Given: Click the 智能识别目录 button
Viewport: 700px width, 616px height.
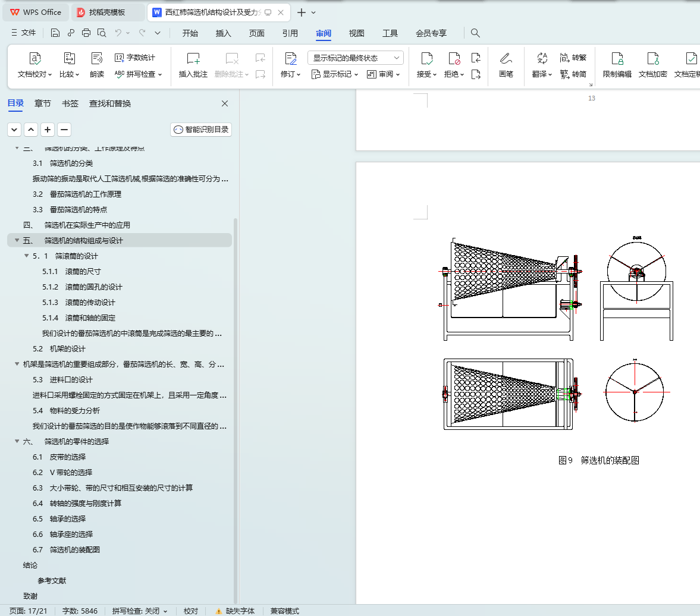Looking at the screenshot, I should tap(201, 130).
